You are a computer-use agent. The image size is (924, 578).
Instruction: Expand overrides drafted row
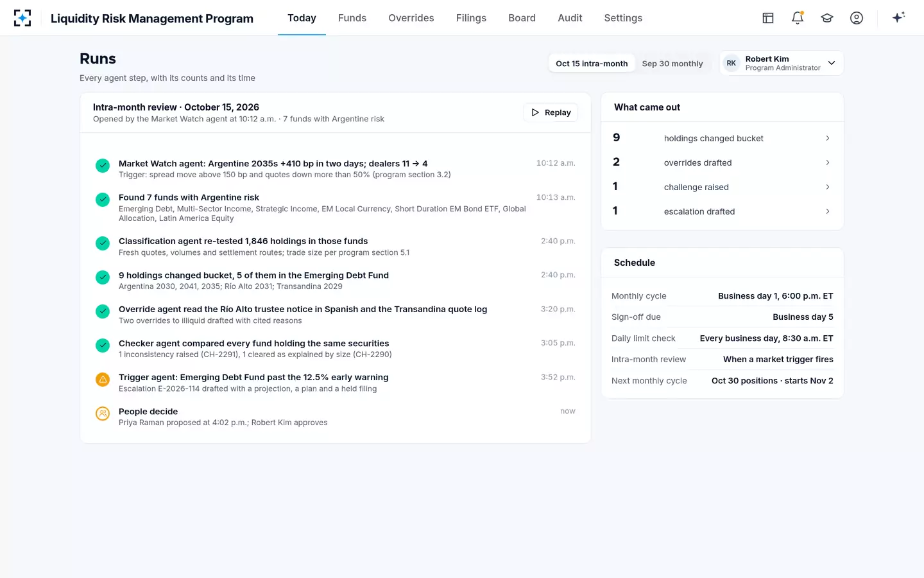click(722, 162)
